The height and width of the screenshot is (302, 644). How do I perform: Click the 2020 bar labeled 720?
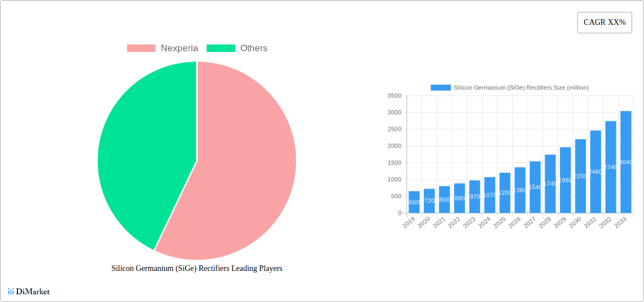point(429,201)
